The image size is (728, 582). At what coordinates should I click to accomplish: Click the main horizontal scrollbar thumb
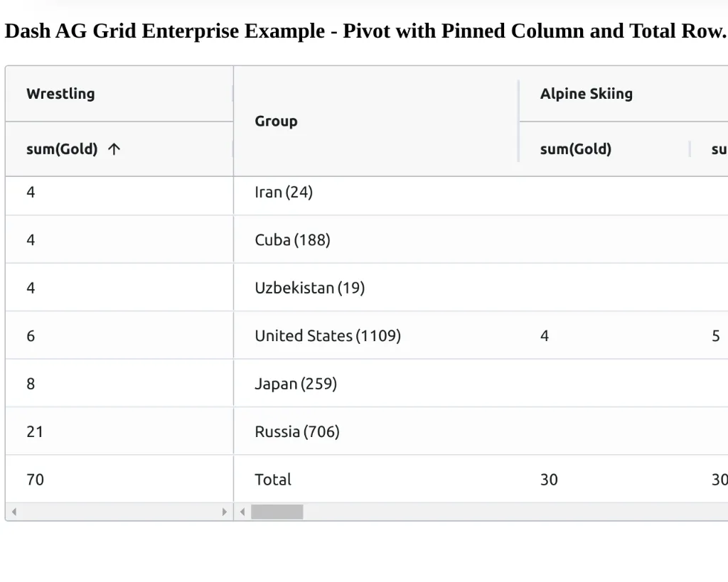(277, 512)
